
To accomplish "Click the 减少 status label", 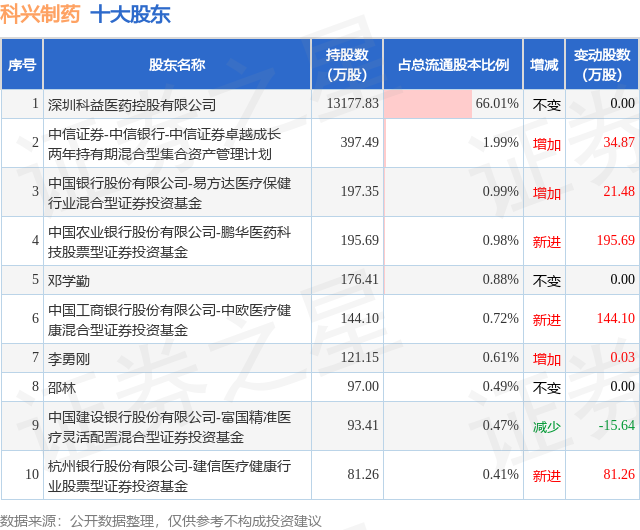I will point(547,427).
